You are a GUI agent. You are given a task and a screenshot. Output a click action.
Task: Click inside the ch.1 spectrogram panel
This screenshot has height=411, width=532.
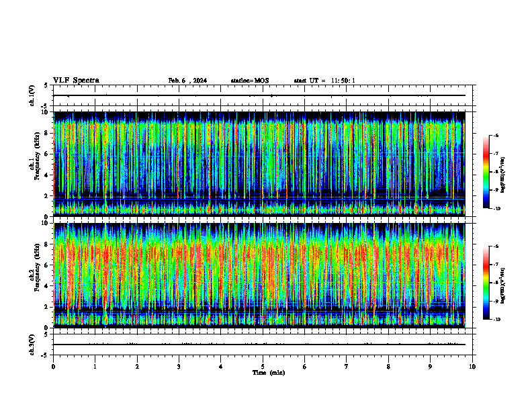259,164
